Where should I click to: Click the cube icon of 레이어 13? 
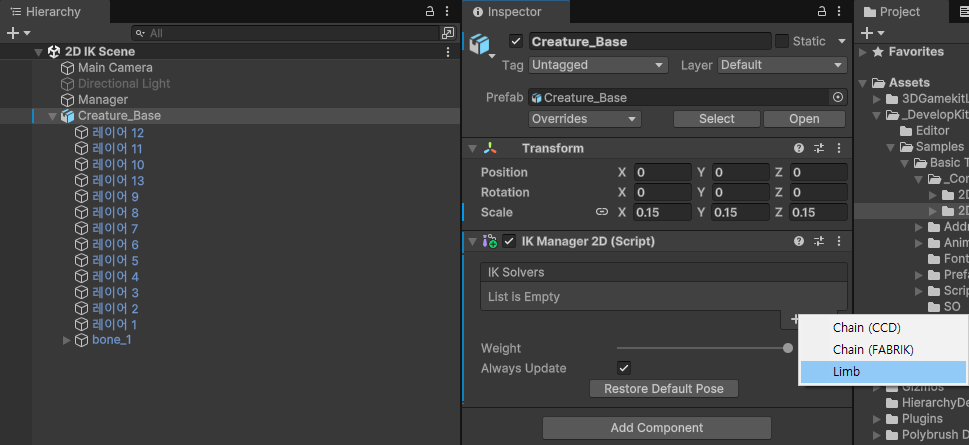[x=82, y=180]
